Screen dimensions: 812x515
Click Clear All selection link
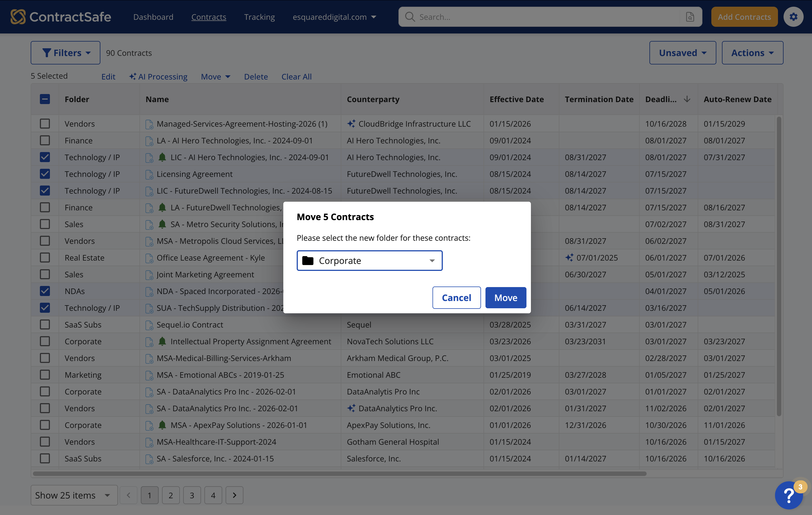click(x=296, y=77)
